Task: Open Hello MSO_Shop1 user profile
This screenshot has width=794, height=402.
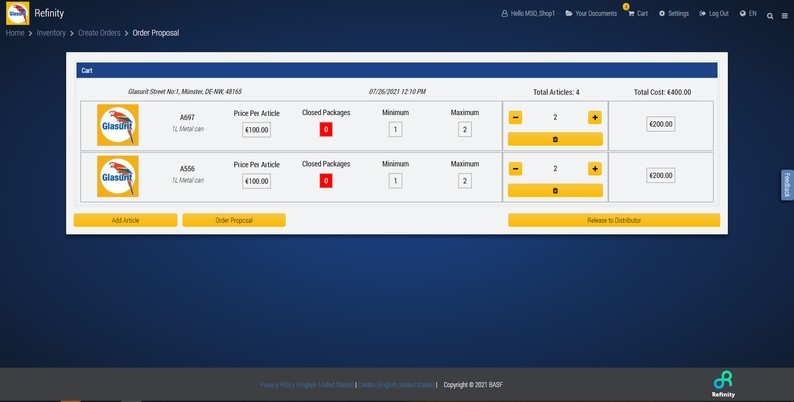Action: [528, 14]
